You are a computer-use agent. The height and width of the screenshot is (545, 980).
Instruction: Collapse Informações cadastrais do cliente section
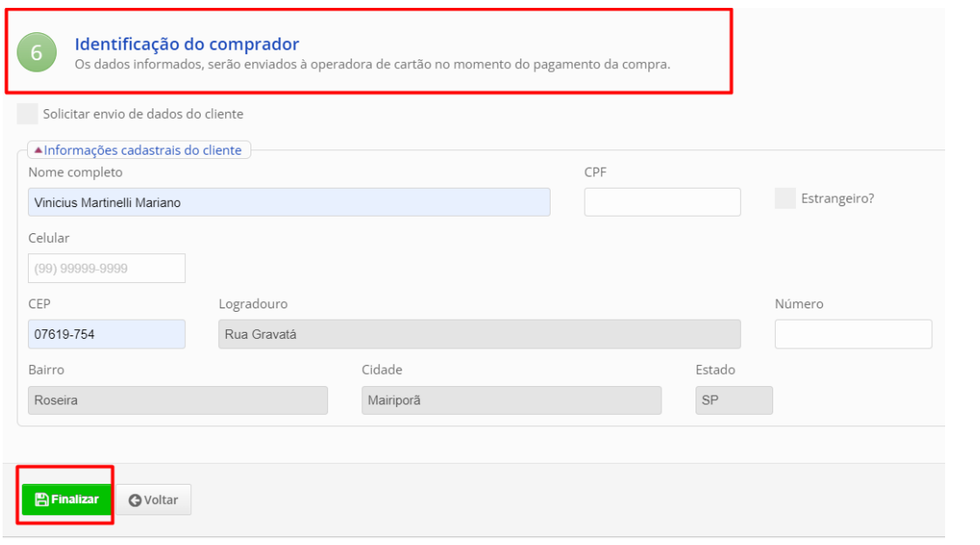pyautogui.click(x=142, y=150)
